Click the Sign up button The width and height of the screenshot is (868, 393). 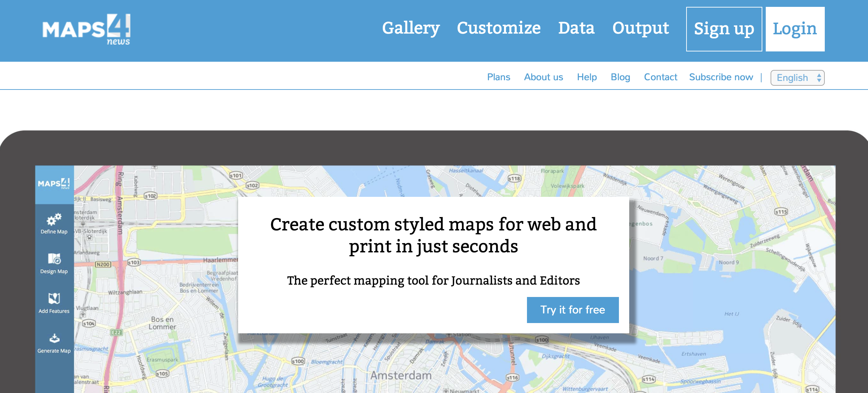[724, 29]
